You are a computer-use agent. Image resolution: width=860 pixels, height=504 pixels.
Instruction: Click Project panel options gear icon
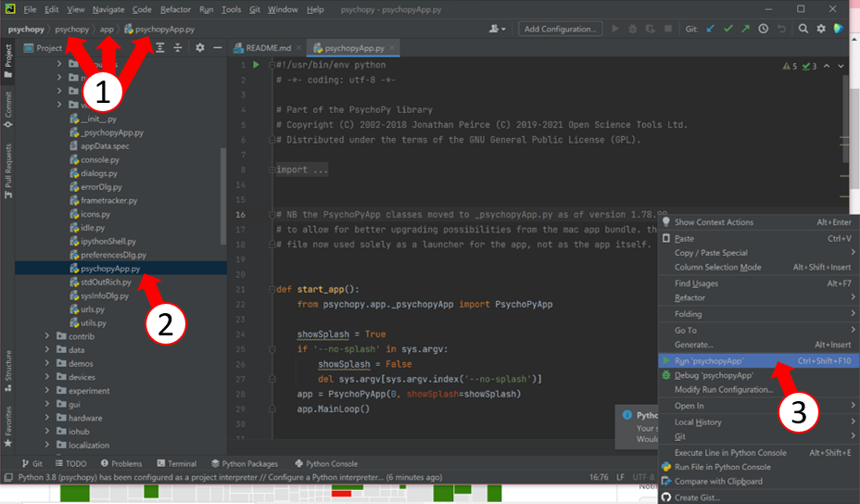coord(199,47)
